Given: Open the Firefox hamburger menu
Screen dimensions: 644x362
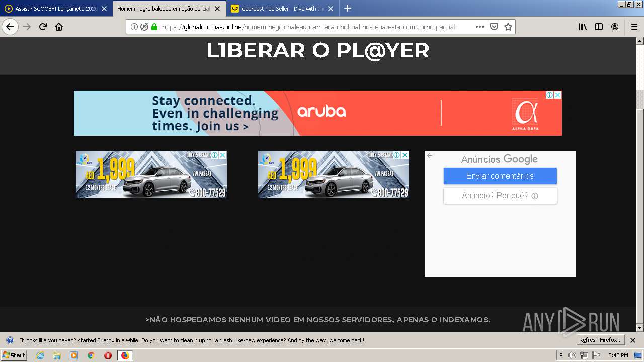Looking at the screenshot, I should pos(634,27).
